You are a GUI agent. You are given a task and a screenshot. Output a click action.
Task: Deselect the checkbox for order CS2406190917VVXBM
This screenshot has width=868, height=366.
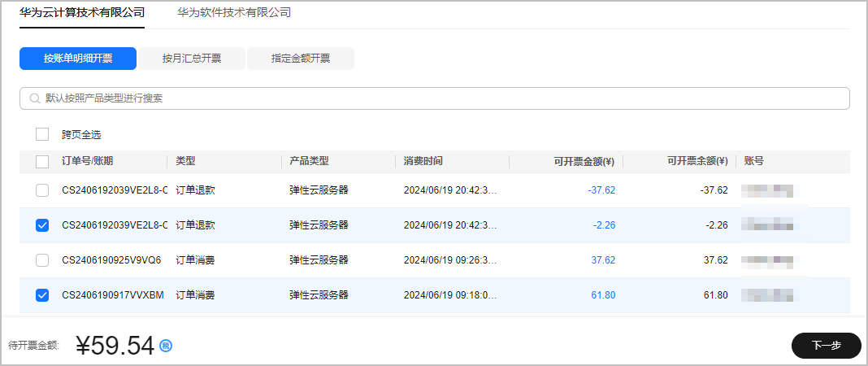[x=42, y=295]
